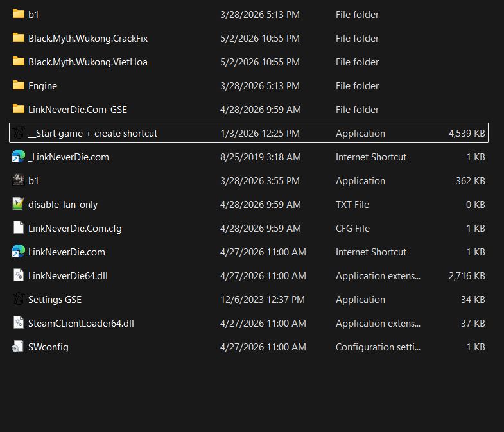Screen dimensions: 504x432
Task: Click the size value 4,539 KB
Action: point(467,134)
